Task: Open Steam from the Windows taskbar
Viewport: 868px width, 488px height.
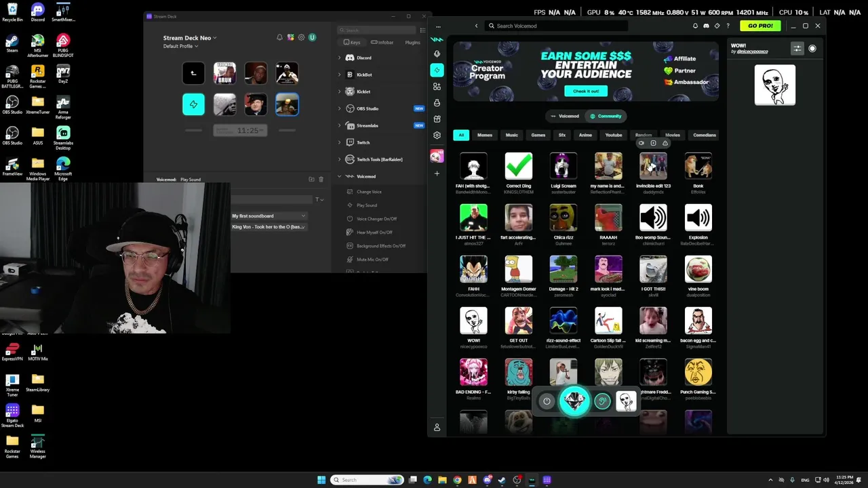Action: pyautogui.click(x=502, y=480)
